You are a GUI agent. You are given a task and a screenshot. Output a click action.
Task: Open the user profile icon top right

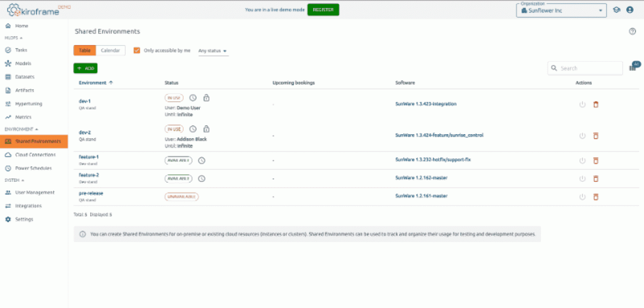point(630,9)
